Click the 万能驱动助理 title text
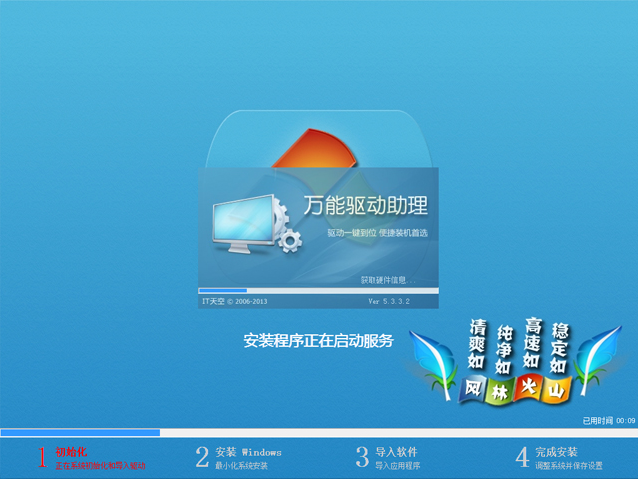The height and width of the screenshot is (481, 638). (x=365, y=205)
